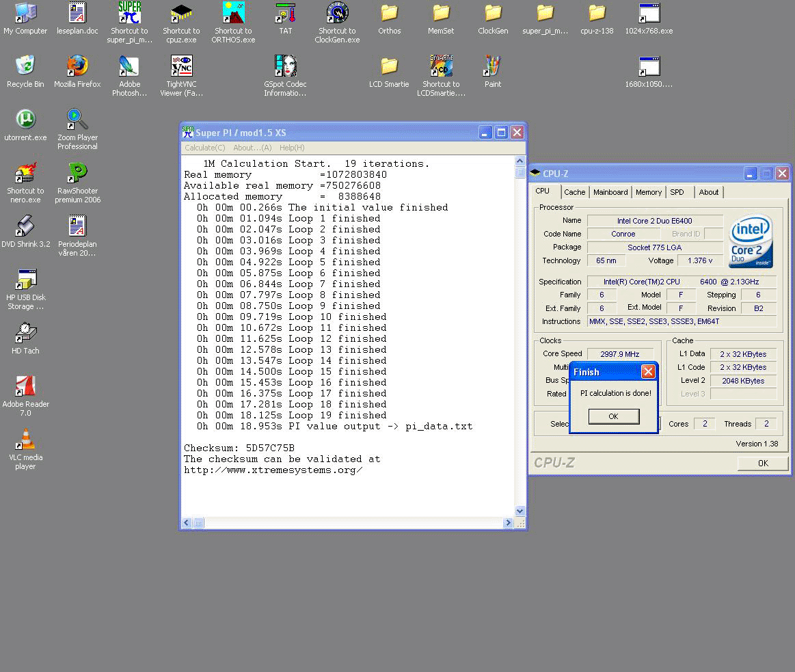Click the Name field 'Intel Core 2 Duo E6400'
This screenshot has width=795, height=672.
click(655, 221)
